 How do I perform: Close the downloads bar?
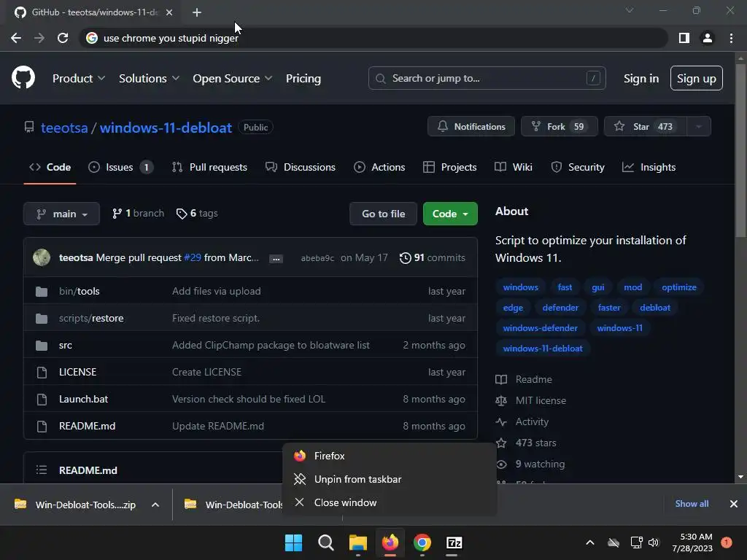pos(734,504)
